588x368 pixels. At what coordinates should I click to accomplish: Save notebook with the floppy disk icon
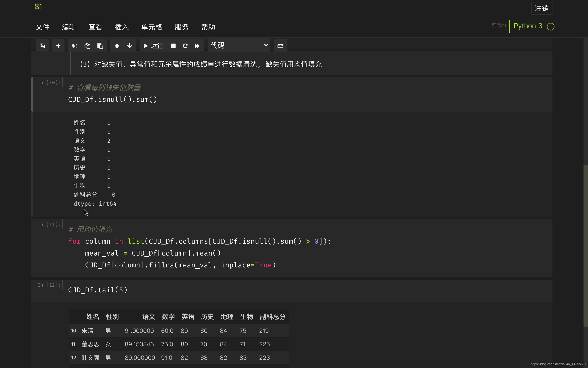pos(42,46)
